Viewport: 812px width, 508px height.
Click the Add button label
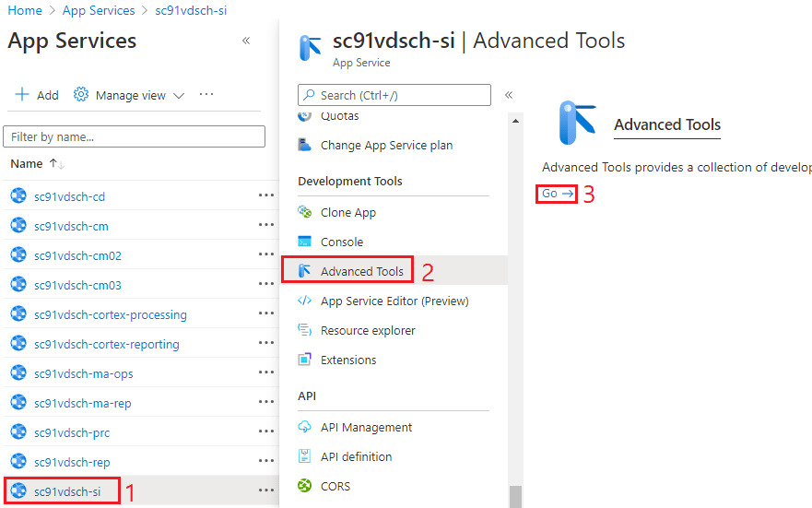pos(48,95)
